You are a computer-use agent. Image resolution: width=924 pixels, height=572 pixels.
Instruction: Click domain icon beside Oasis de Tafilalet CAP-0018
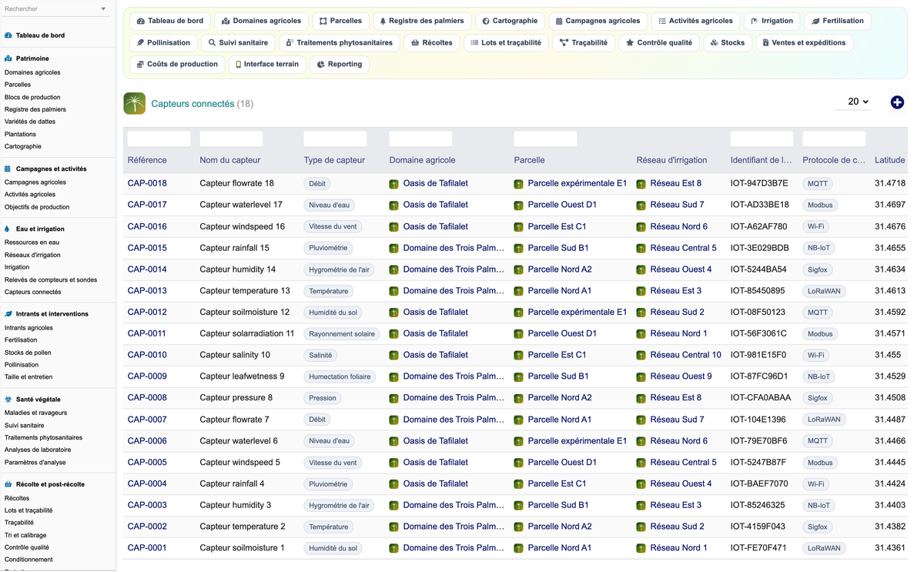click(394, 184)
